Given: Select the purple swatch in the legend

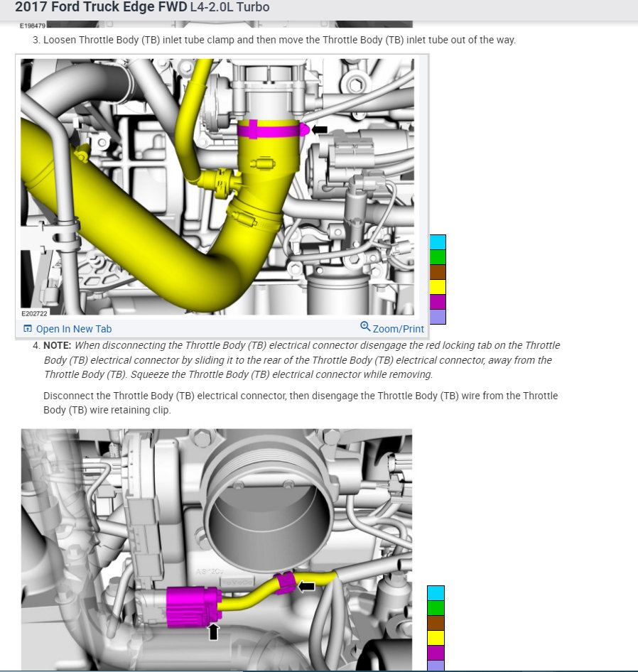Looking at the screenshot, I should click(438, 318).
